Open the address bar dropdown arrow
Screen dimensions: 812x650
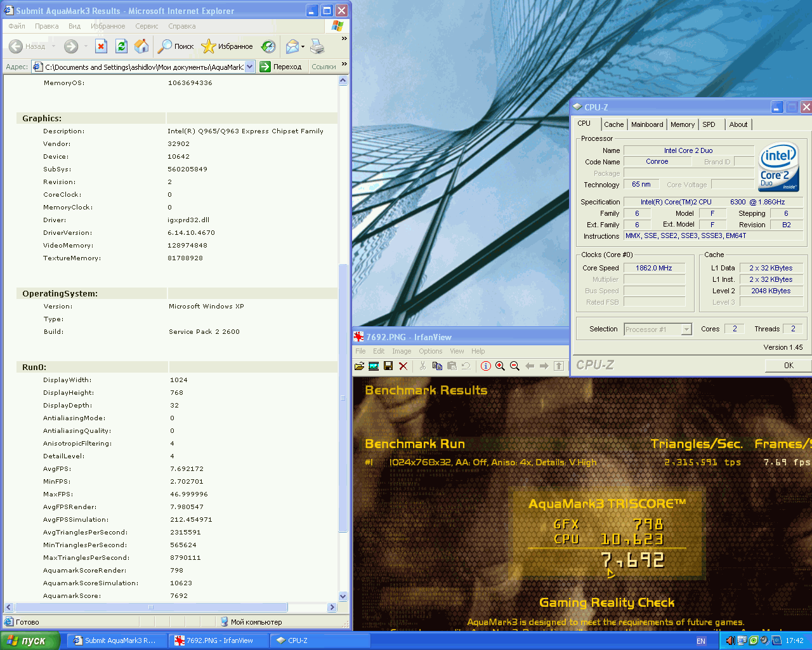click(x=250, y=67)
